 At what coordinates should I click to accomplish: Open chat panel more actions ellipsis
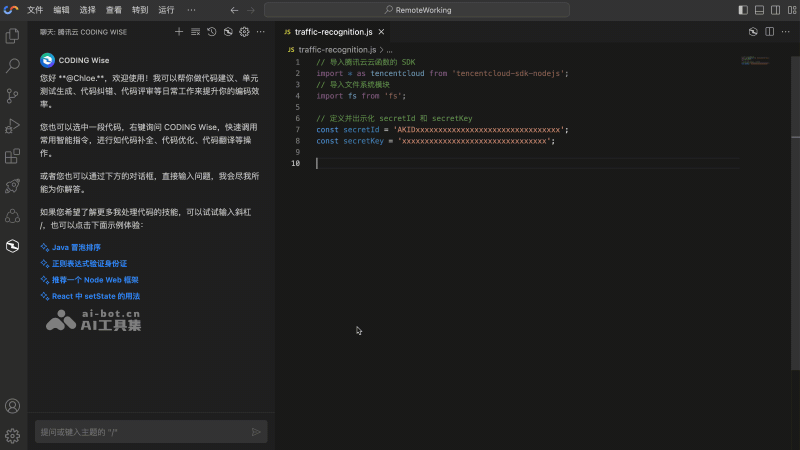pos(260,32)
